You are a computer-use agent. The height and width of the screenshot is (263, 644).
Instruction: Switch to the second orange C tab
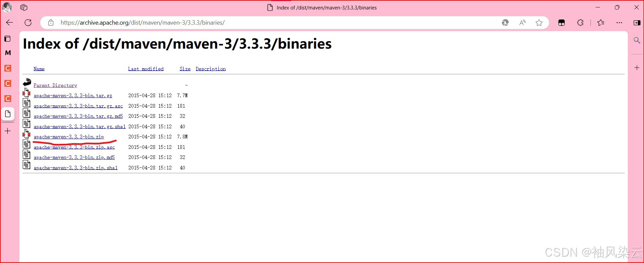pos(8,83)
